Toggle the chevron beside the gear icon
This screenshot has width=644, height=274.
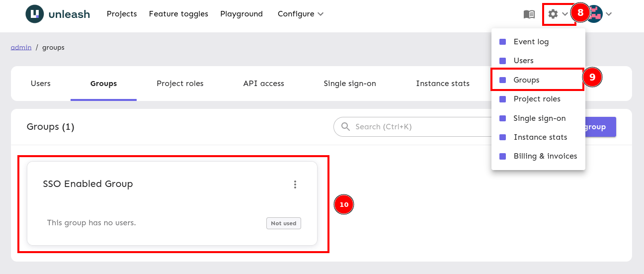pyautogui.click(x=565, y=14)
